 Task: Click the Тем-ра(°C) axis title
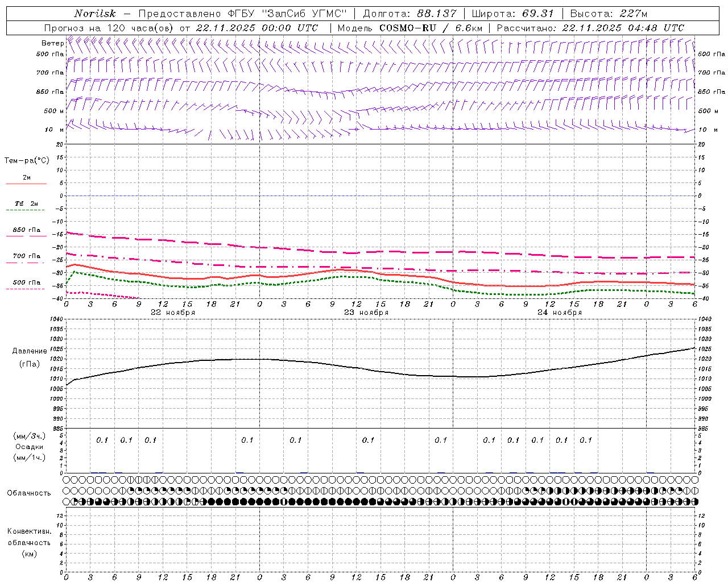(x=27, y=161)
